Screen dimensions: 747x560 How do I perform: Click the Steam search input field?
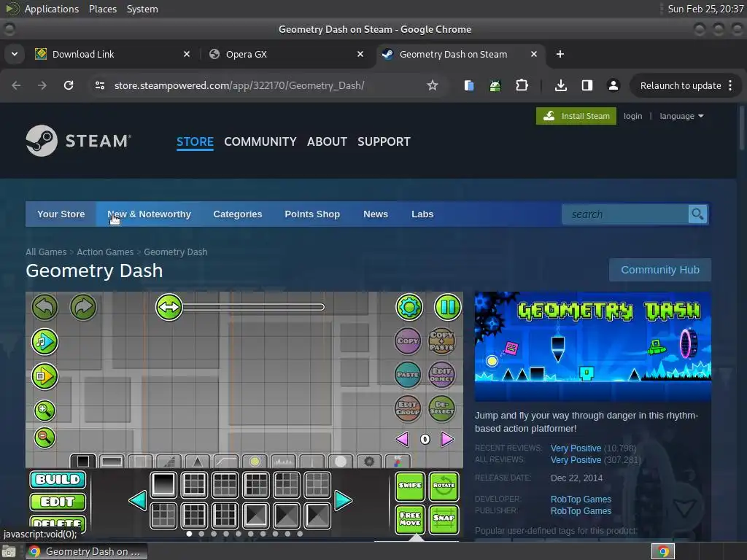[625, 214]
